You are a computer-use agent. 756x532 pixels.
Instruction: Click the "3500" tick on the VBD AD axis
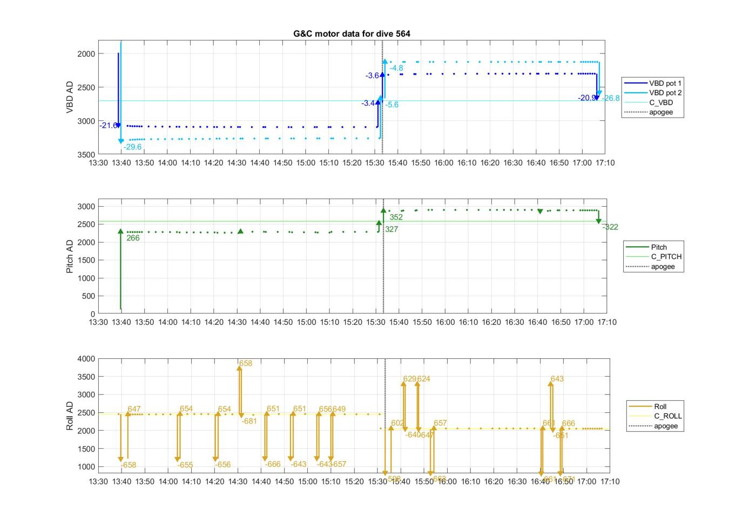coord(86,154)
